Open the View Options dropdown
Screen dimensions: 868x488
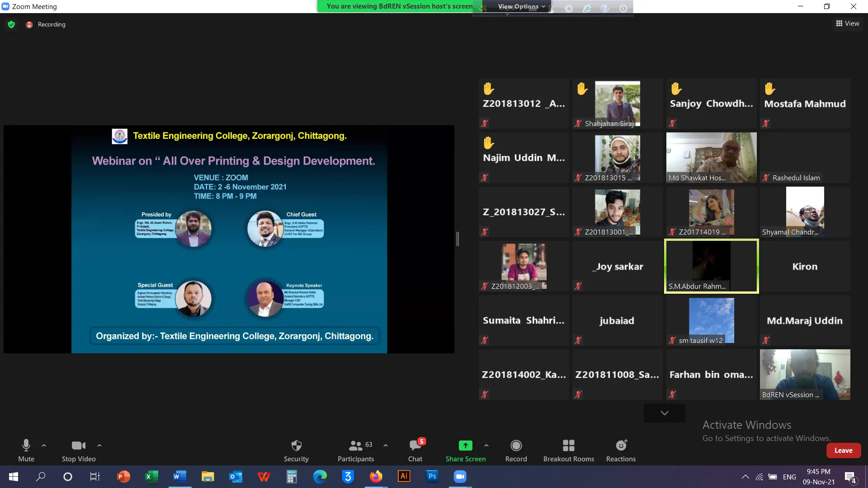point(521,6)
